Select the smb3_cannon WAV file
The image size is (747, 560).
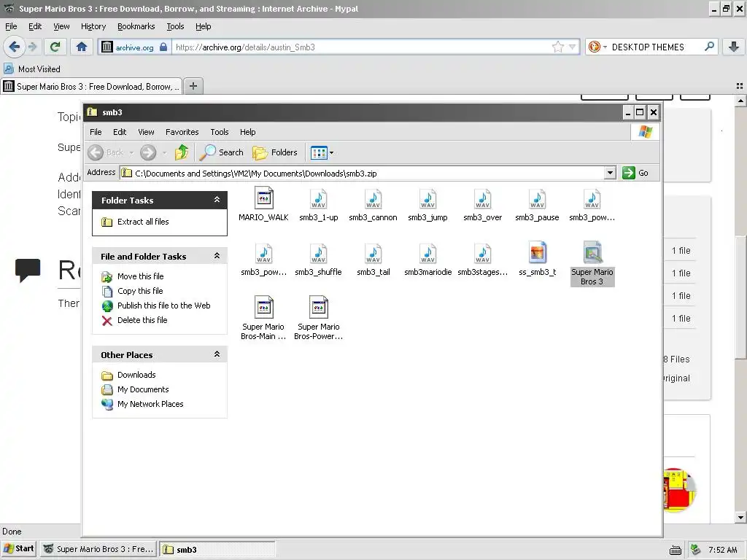coord(373,205)
